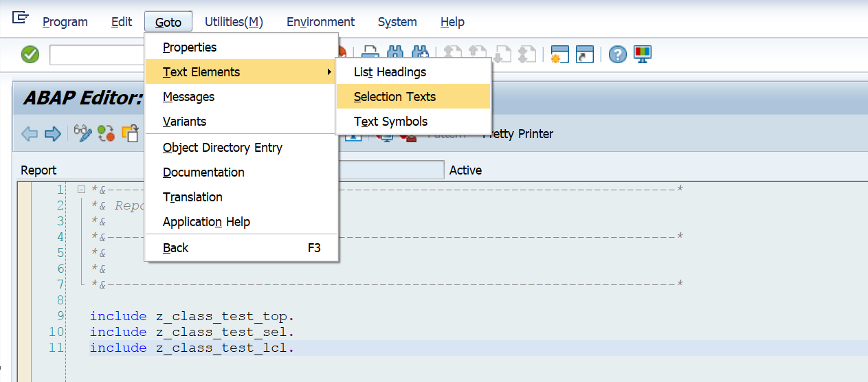868x382 pixels.
Task: Click the SAP window menu icon
Action: (21, 19)
